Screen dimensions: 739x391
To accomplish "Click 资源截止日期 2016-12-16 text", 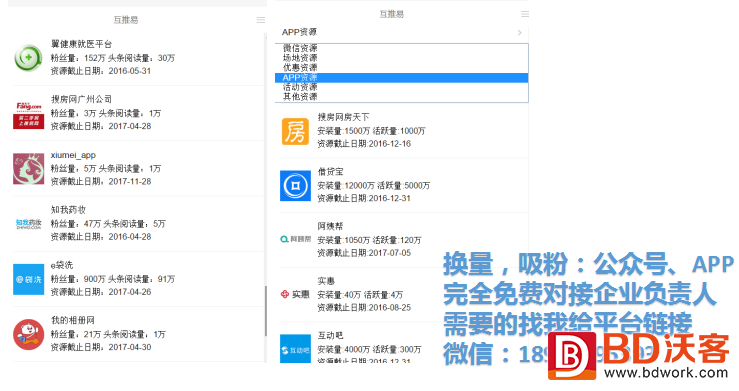I will [364, 144].
